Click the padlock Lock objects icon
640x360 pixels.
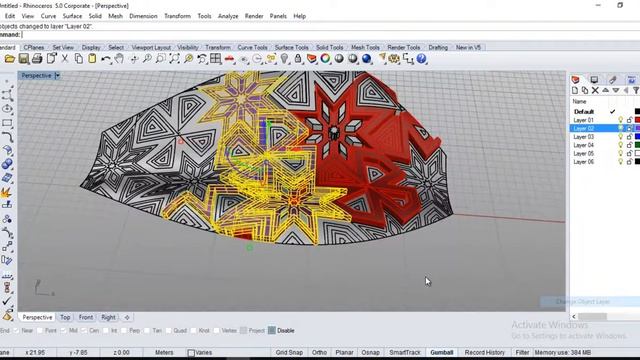point(298,59)
